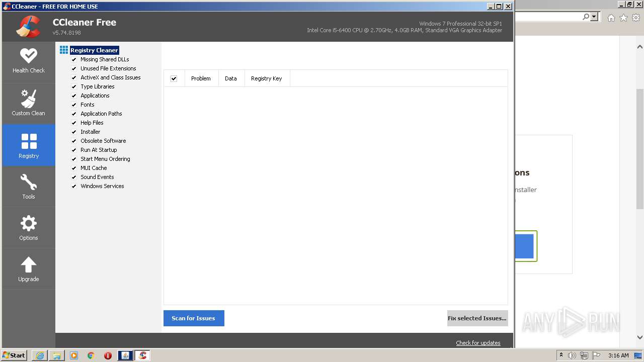Sort by Data column header
Image resolution: width=644 pixels, height=362 pixels.
click(x=231, y=78)
